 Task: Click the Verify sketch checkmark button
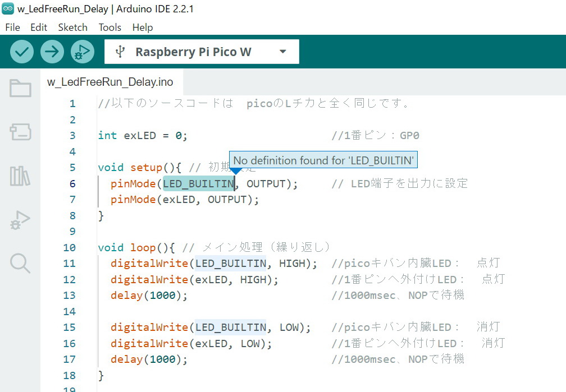pyautogui.click(x=22, y=52)
